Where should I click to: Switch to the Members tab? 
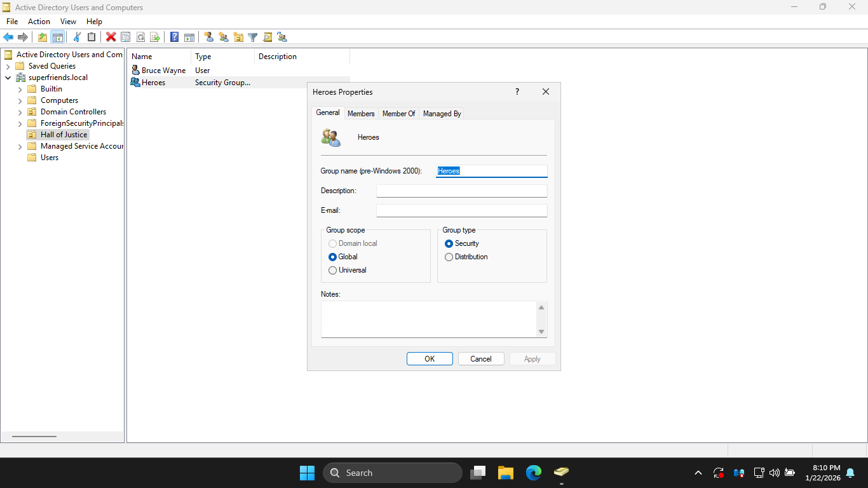[361, 114]
